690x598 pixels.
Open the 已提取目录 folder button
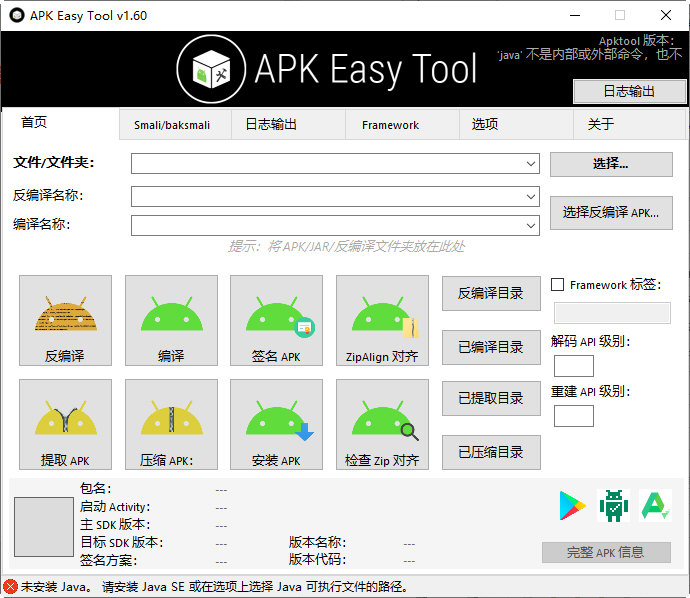tap(491, 398)
